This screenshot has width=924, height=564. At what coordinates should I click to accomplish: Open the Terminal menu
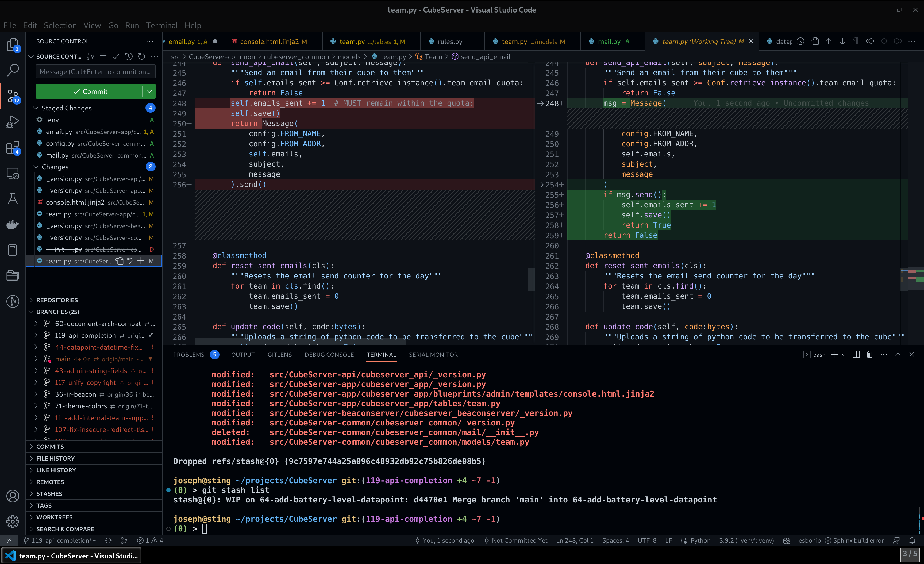click(162, 25)
